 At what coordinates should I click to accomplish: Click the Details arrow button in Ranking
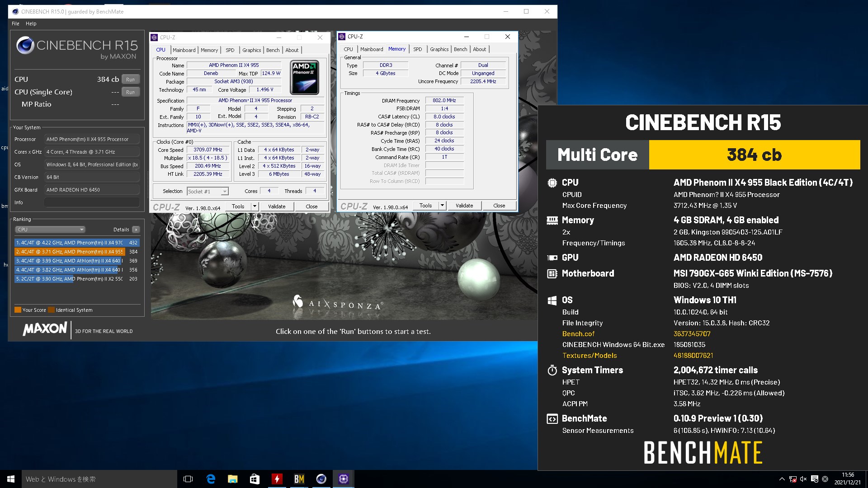pyautogui.click(x=136, y=230)
